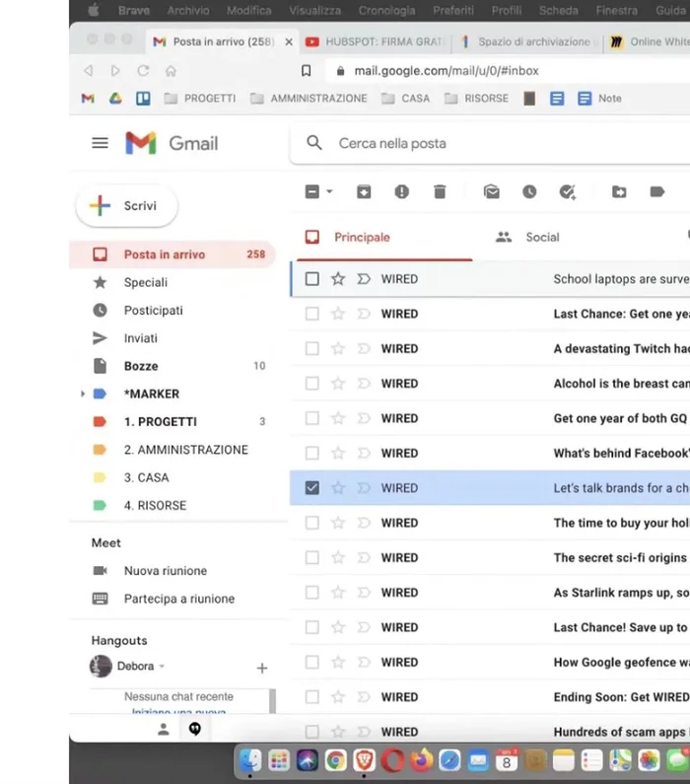This screenshot has width=690, height=784.
Task: Open the RISORSE bookmarks folder
Action: click(x=476, y=99)
